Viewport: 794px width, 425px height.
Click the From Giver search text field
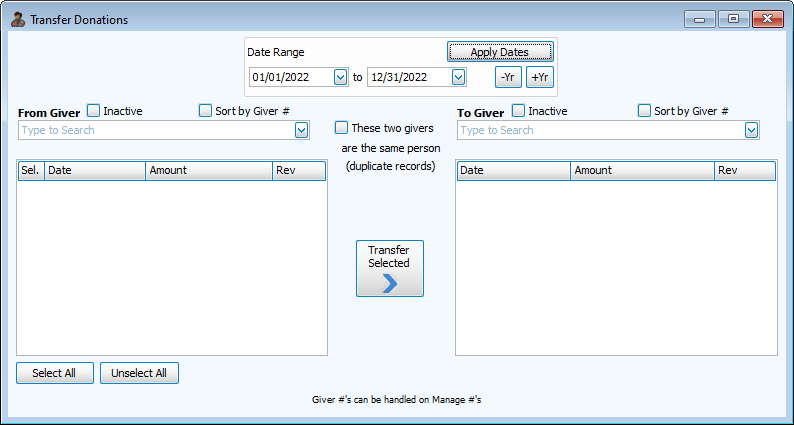[x=155, y=130]
